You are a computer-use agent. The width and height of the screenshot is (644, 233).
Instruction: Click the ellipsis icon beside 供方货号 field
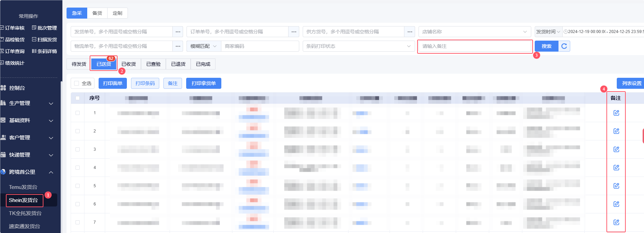(x=410, y=32)
